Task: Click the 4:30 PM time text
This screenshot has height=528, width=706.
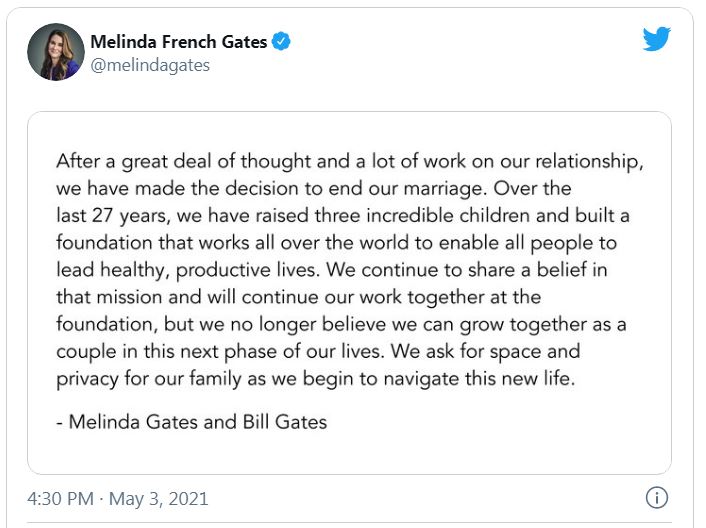Action: pyautogui.click(x=62, y=498)
